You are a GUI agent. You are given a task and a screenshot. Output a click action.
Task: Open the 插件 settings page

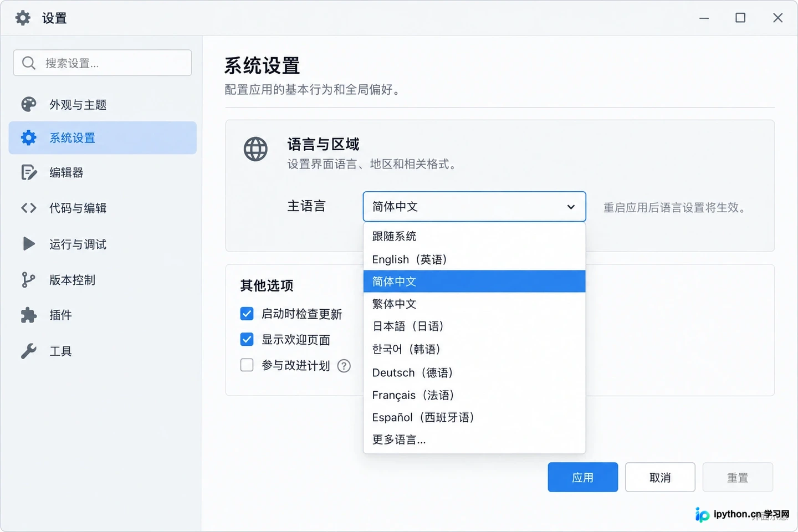[103, 315]
